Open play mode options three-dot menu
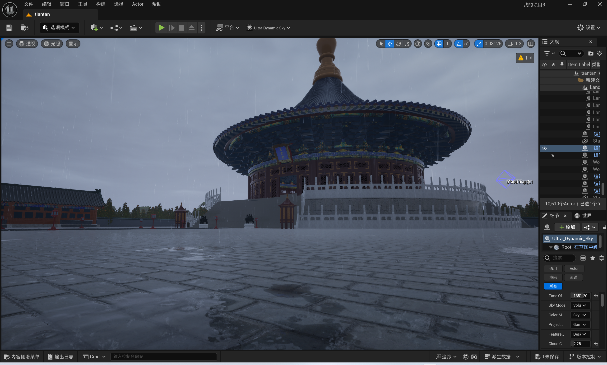 [x=201, y=28]
